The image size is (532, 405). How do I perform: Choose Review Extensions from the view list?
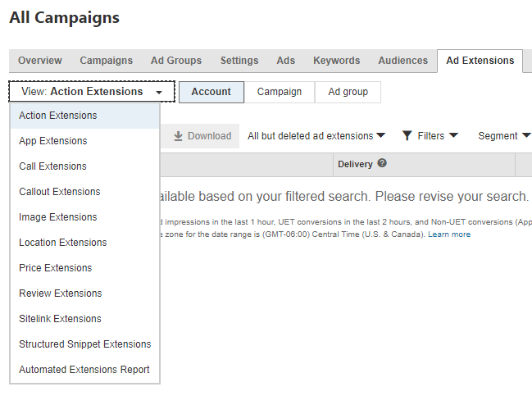[x=84, y=294]
